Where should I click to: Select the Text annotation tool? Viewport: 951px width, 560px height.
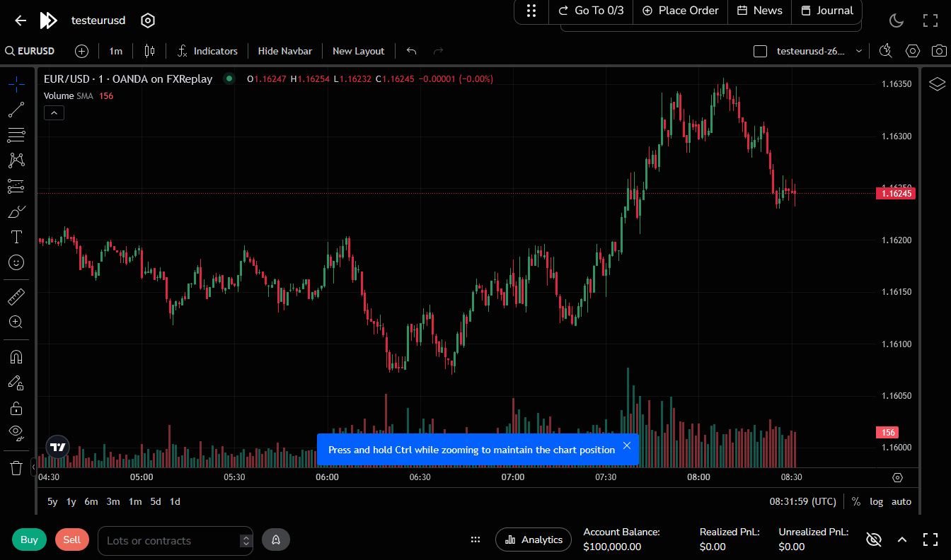pyautogui.click(x=16, y=237)
